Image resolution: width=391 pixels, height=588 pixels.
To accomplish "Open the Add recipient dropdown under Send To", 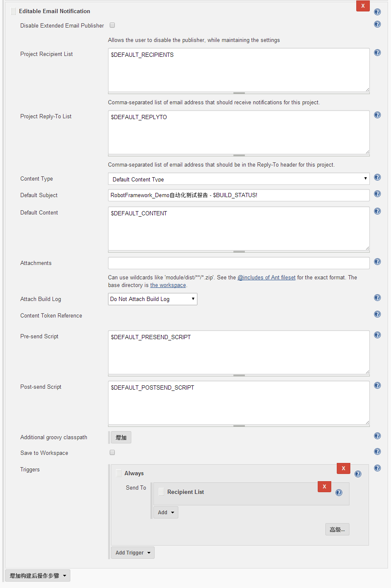I will pos(166,513).
